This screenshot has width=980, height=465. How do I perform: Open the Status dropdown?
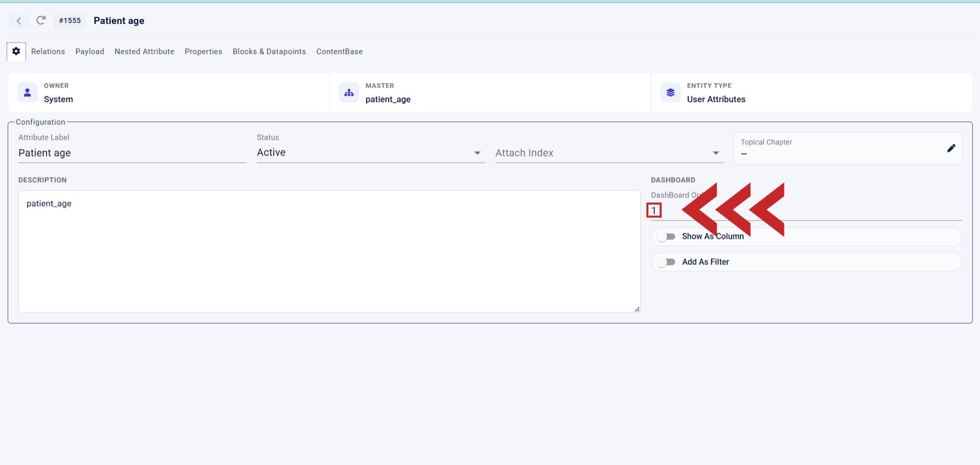click(x=371, y=153)
